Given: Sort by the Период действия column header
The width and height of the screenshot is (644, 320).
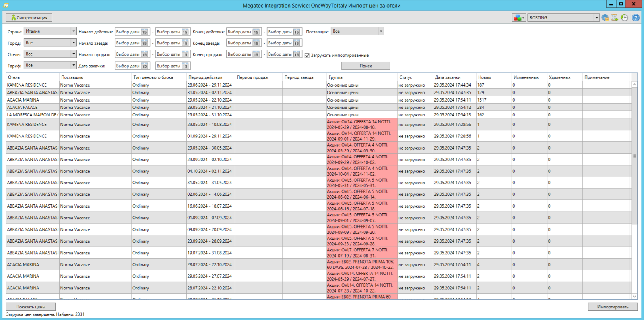Looking at the screenshot, I should coord(211,77).
